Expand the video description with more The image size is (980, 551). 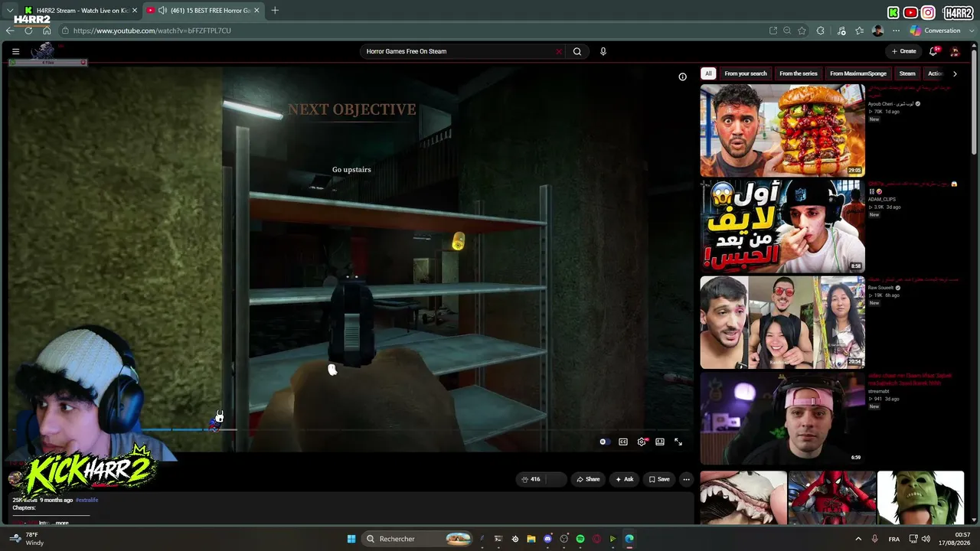tap(62, 523)
